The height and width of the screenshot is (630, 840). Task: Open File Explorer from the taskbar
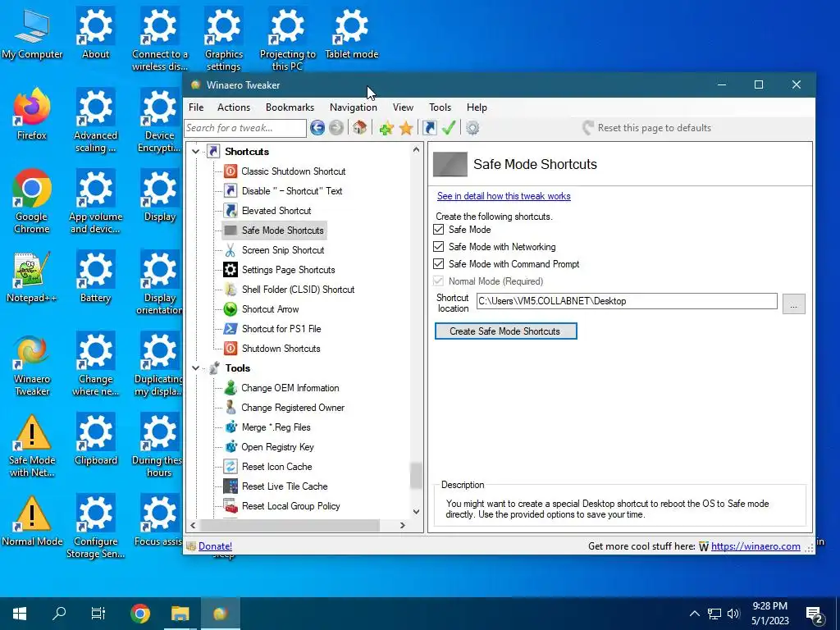point(180,614)
